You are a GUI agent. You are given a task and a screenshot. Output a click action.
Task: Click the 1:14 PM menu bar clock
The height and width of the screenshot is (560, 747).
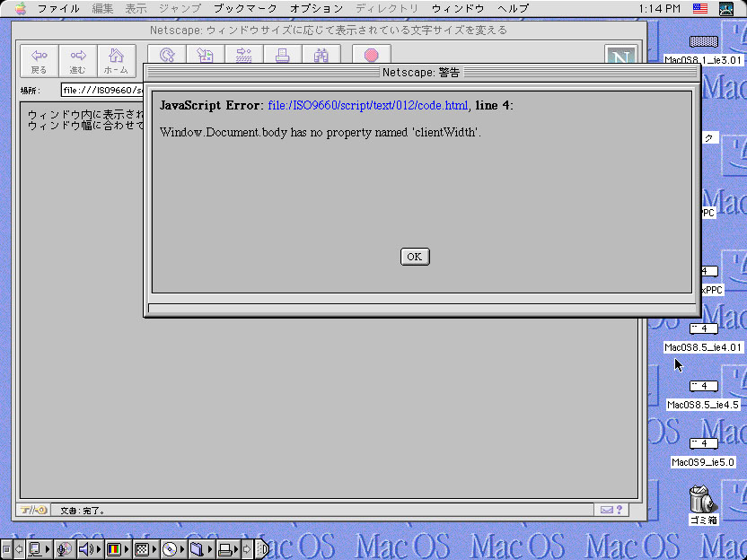[x=659, y=9]
